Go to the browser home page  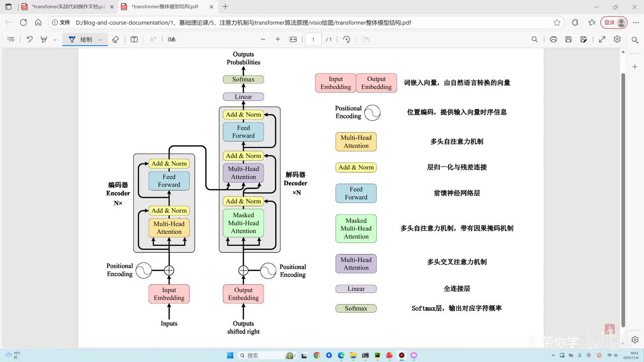point(38,23)
